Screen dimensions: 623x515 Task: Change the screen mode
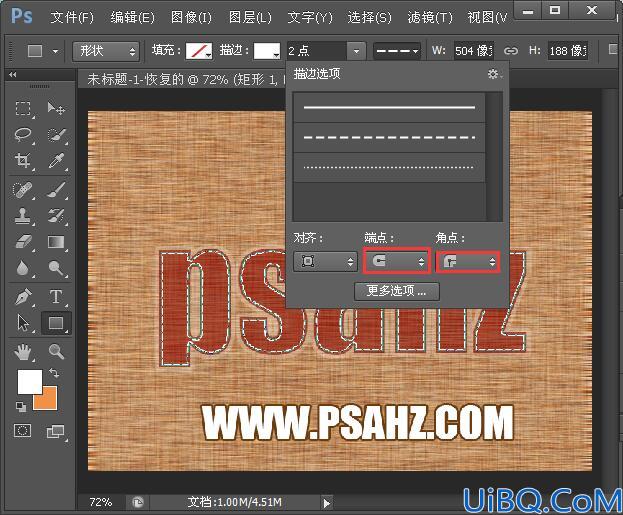click(56, 432)
